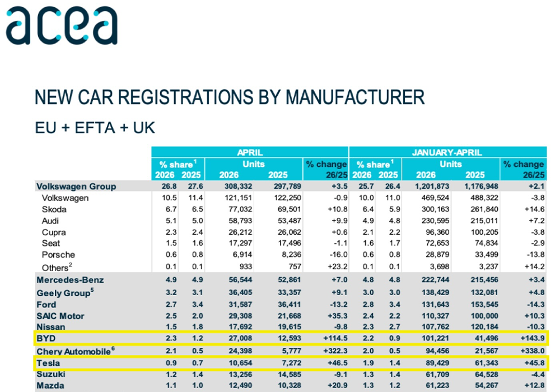Select Audi April 2026 units 58,793
The width and height of the screenshot is (560, 392).
point(240,221)
